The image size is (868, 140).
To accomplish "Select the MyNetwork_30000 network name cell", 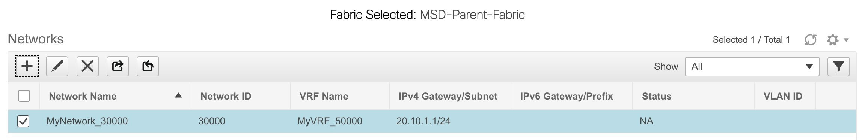I will pyautogui.click(x=87, y=121).
